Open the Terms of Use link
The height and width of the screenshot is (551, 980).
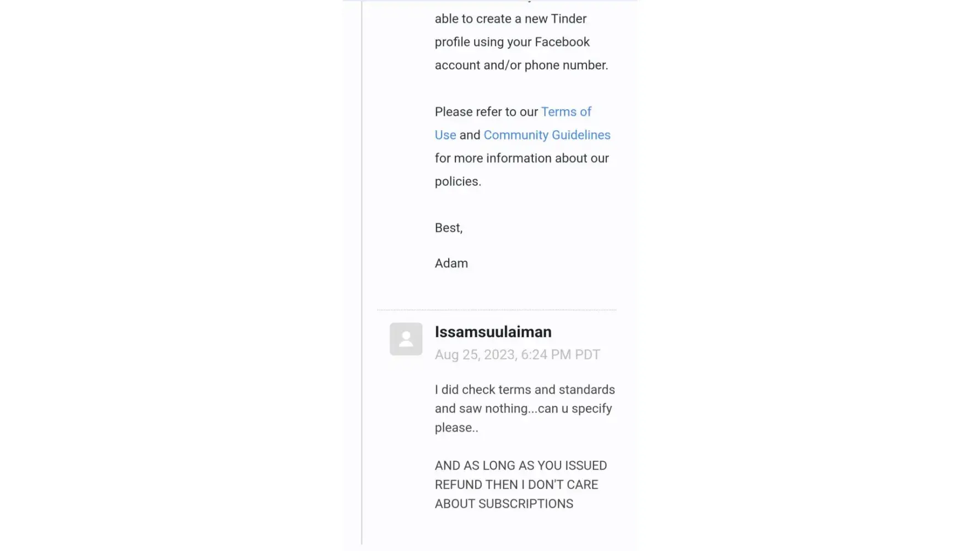point(566,112)
